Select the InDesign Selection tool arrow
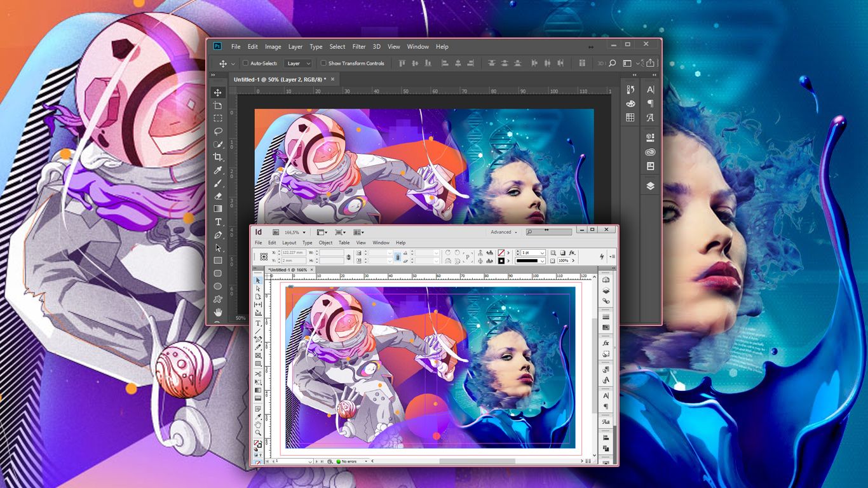 pos(258,280)
